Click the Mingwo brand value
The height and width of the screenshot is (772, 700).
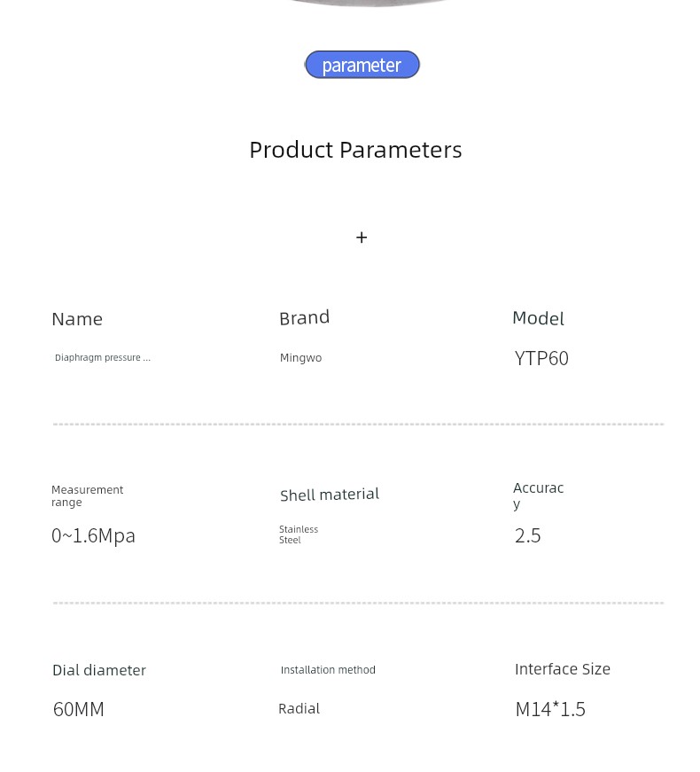coord(300,358)
